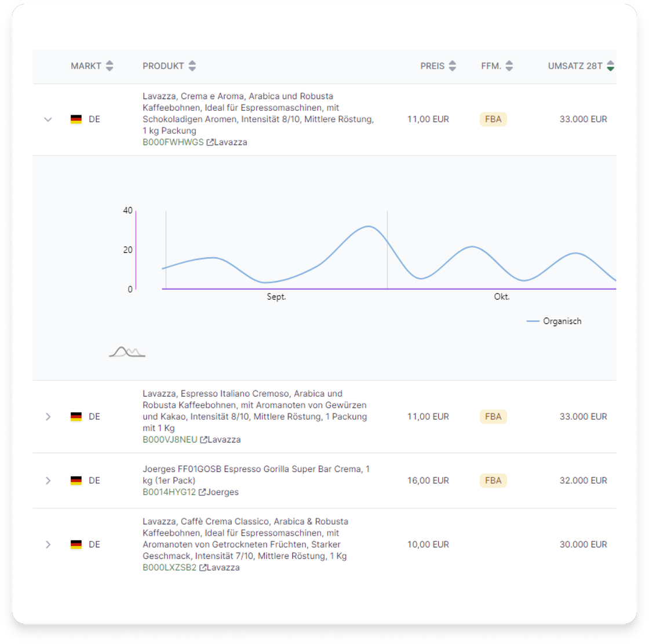Select the Espresso Italiano Cremoso product title
Viewport: 649px width, 644px height.
pos(255,411)
